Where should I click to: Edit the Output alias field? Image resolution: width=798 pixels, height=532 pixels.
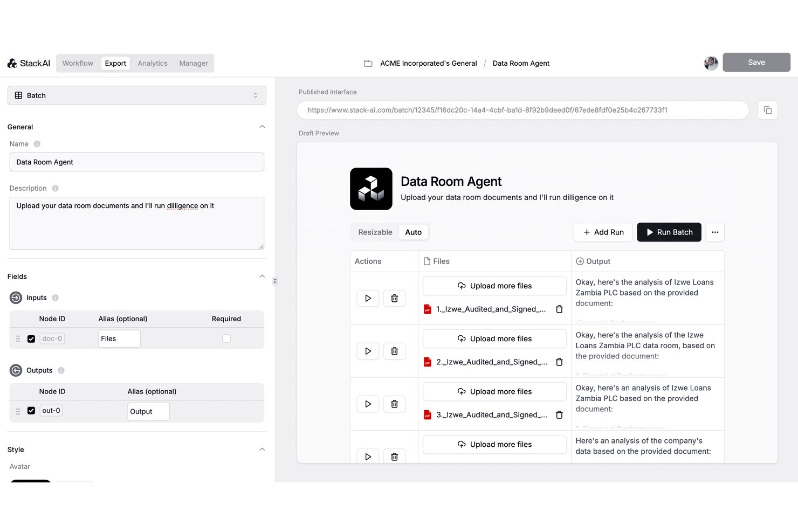point(149,411)
